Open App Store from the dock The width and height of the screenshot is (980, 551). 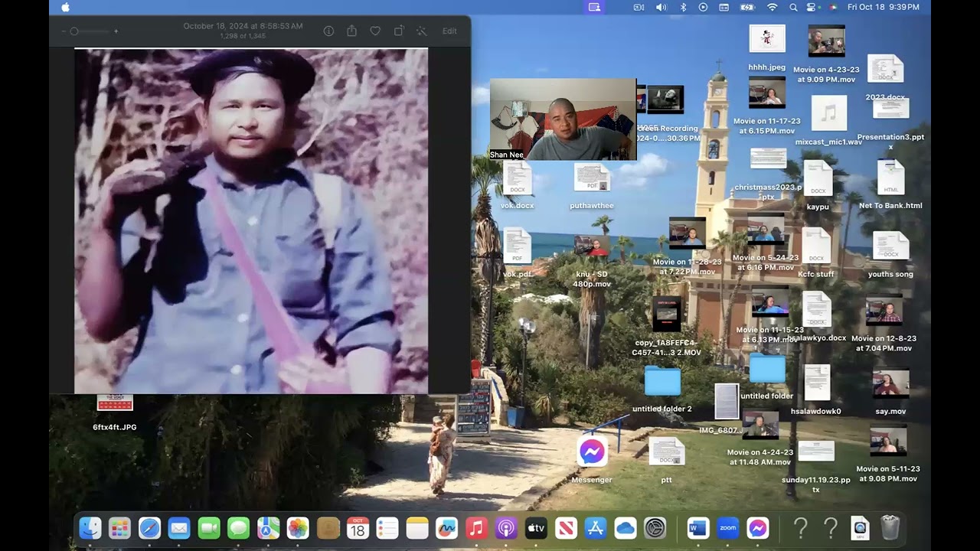596,528
